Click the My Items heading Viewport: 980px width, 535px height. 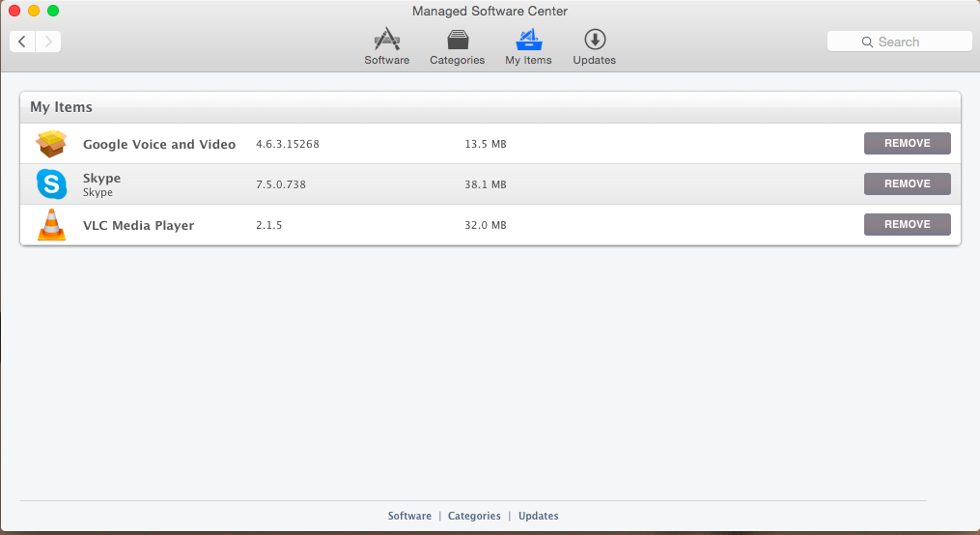61,107
